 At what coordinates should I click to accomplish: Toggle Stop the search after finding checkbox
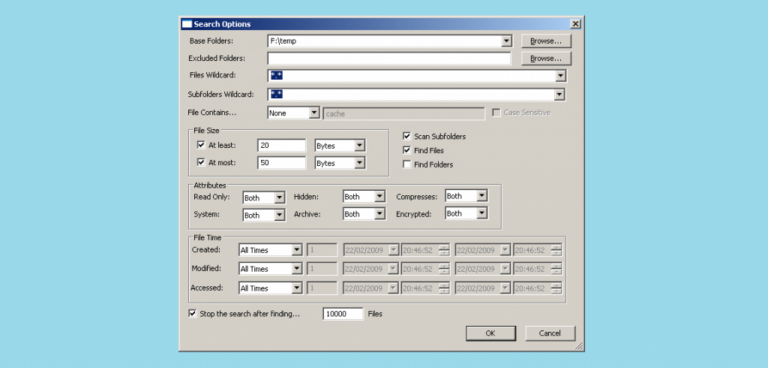[x=192, y=313]
